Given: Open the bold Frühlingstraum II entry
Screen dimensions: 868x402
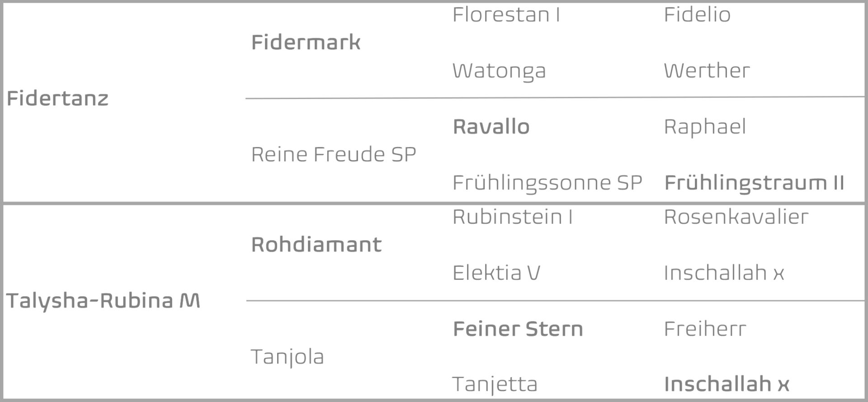Looking at the screenshot, I should [754, 183].
